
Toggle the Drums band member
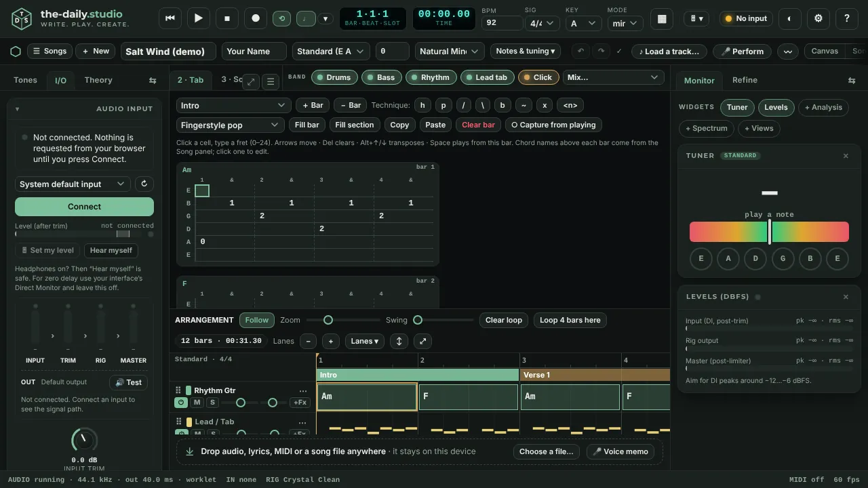pyautogui.click(x=335, y=77)
